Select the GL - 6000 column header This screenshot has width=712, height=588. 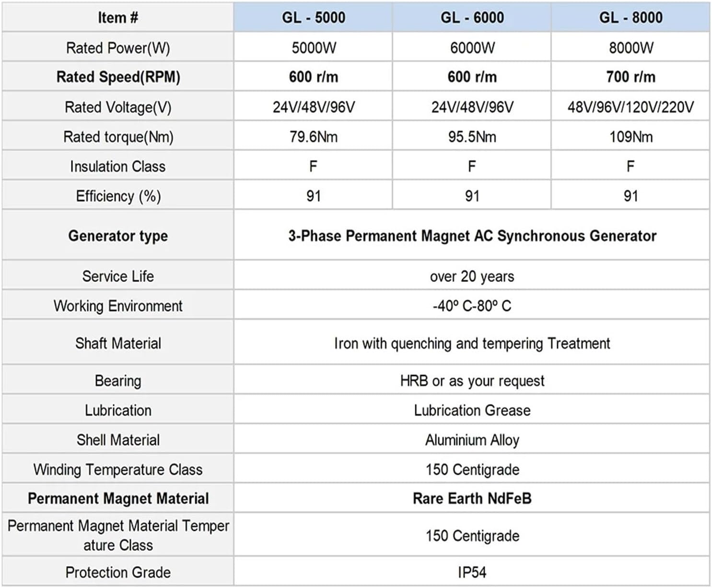pos(472,18)
